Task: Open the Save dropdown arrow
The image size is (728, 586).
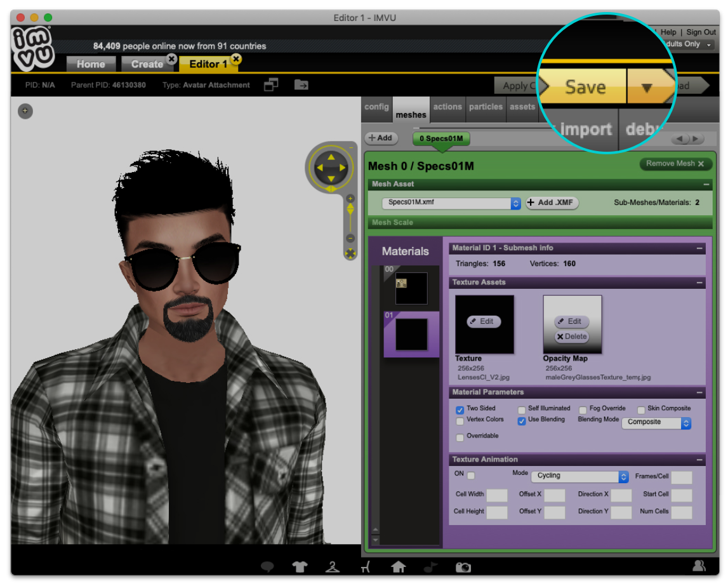Action: 647,87
